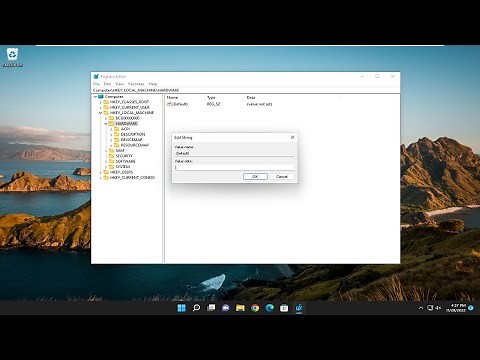Expand HKEY_CURRENT_USER arrow
This screenshot has height=360, width=480.
pyautogui.click(x=101, y=107)
